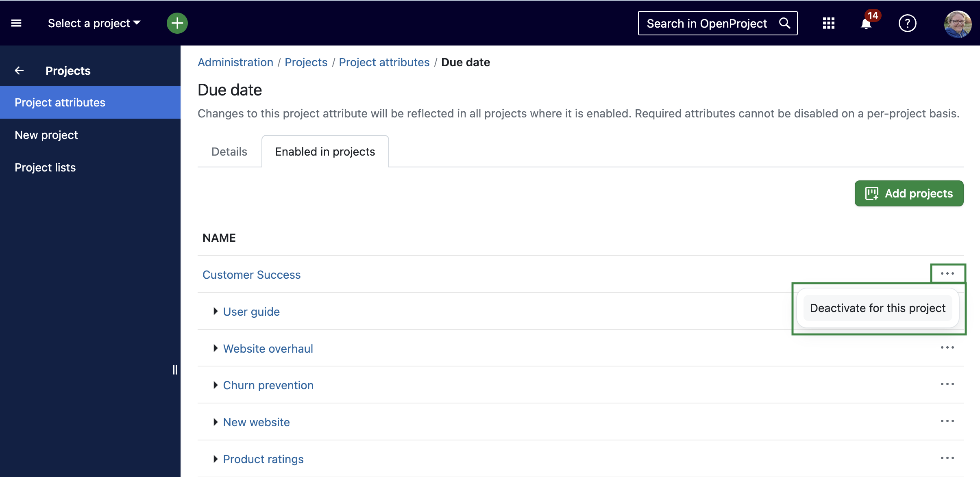Click the help question mark icon
The height and width of the screenshot is (477, 980).
907,23
